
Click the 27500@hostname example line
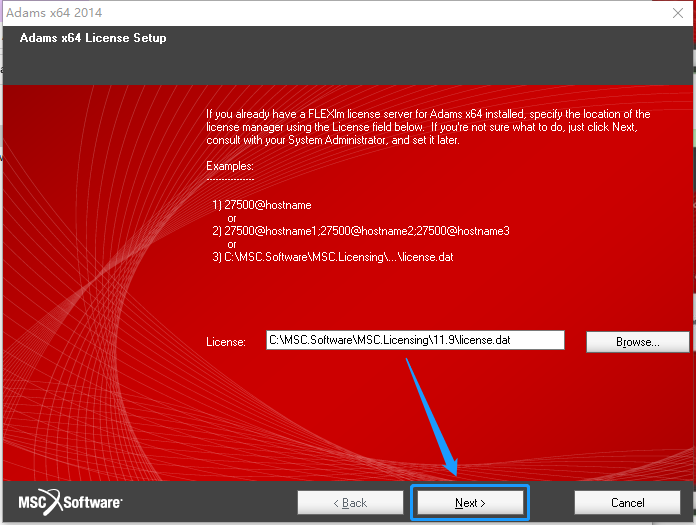coord(262,205)
